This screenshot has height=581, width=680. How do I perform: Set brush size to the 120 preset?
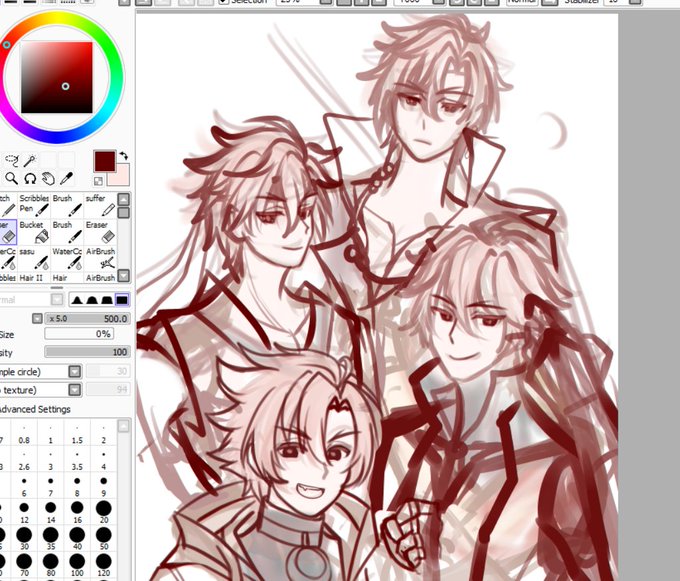pos(104,565)
